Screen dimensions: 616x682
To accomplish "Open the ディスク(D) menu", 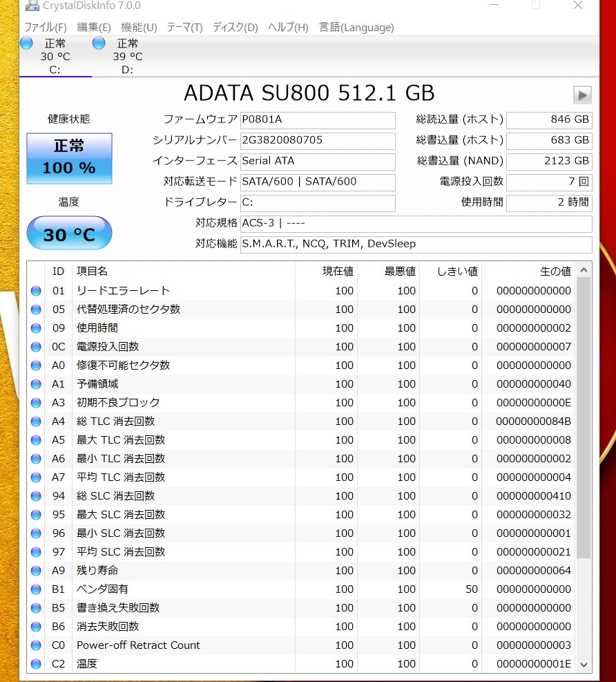I will pos(235,28).
